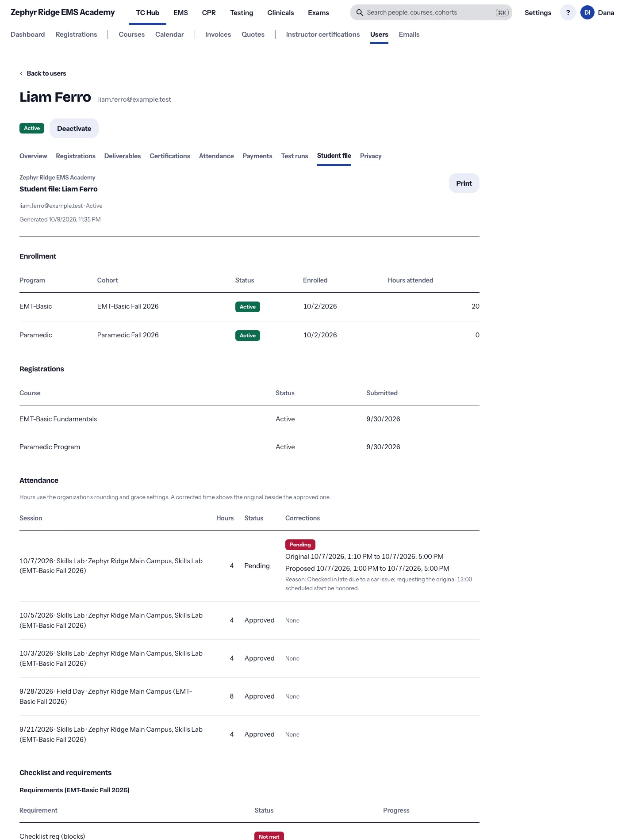Switch to the Deliverables tab
The image size is (637, 840).
123,156
